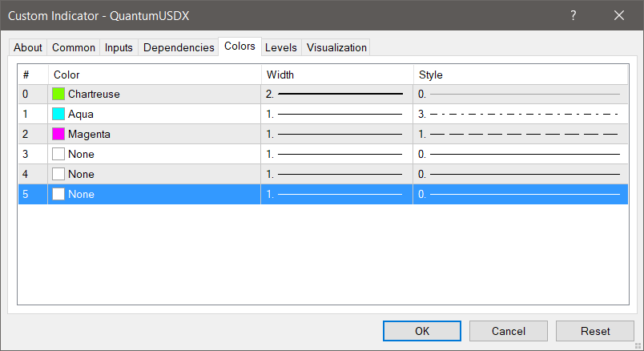This screenshot has height=351, width=644.
Task: Go to the Dependencies tab
Action: pyautogui.click(x=179, y=48)
